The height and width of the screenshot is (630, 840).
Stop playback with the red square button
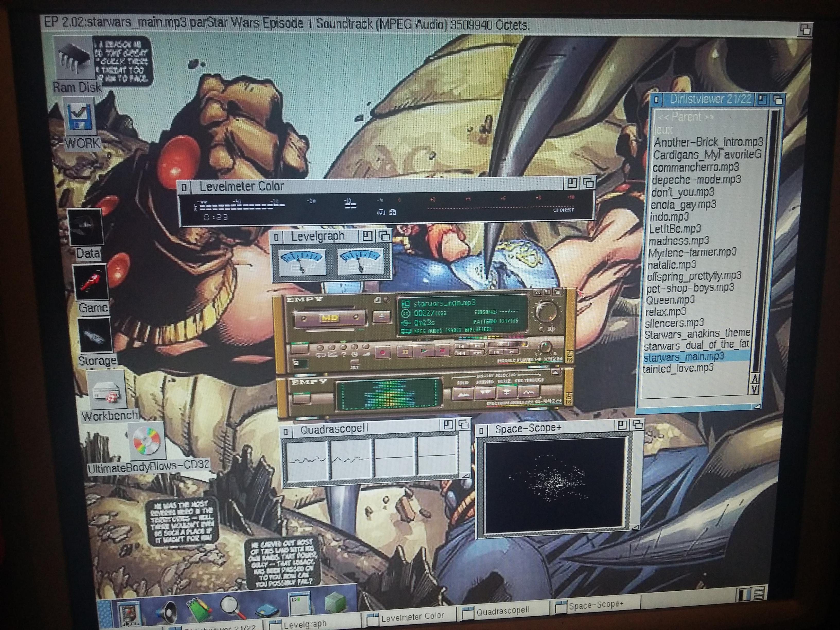(442, 351)
